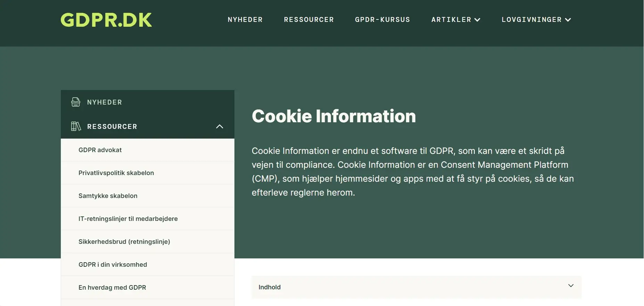Collapse the Ressourcer sidebar section chevron
The width and height of the screenshot is (644, 306).
pos(220,126)
